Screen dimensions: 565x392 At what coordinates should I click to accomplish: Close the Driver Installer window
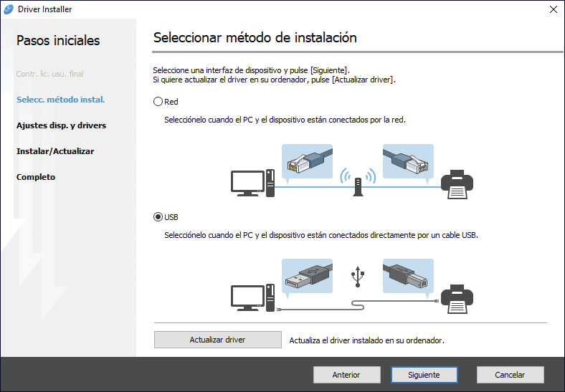click(x=552, y=9)
